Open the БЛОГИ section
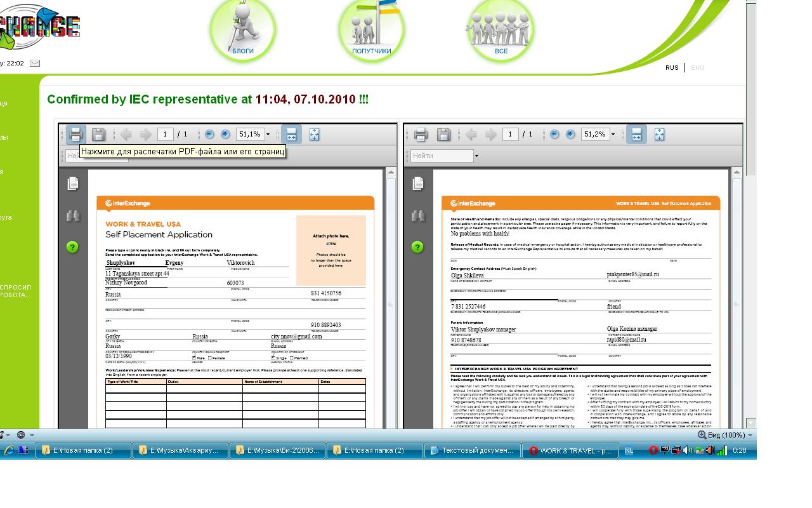Image resolution: width=812 pixels, height=508 pixels. [x=243, y=30]
